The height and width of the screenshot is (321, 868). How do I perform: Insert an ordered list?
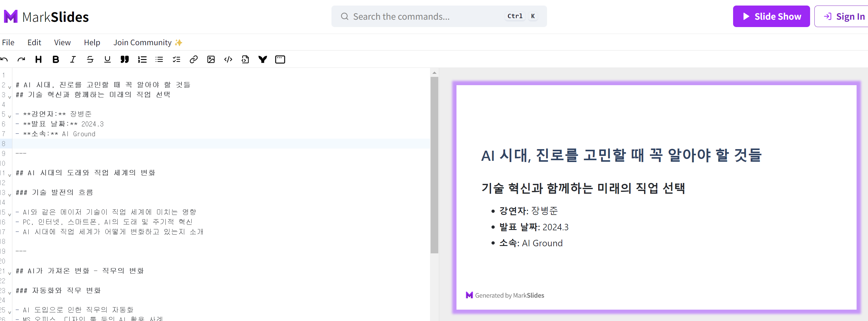point(142,60)
